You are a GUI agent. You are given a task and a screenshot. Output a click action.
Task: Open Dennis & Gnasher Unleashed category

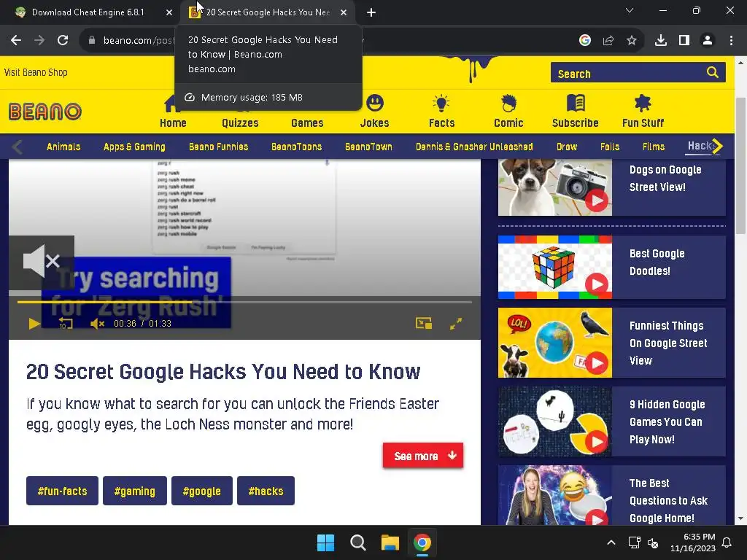point(474,147)
